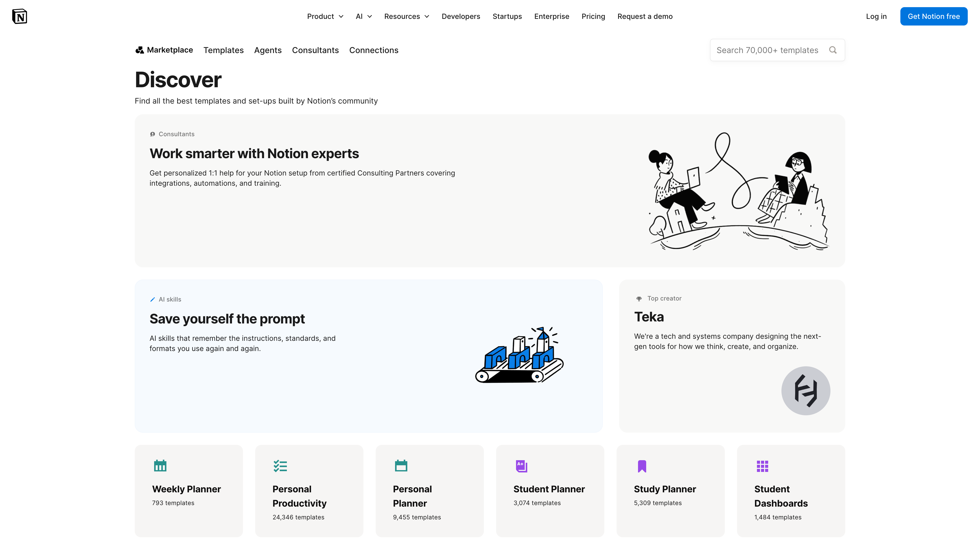The width and height of the screenshot is (980, 551).
Task: Click the Teka description paragraph
Action: [x=727, y=342]
